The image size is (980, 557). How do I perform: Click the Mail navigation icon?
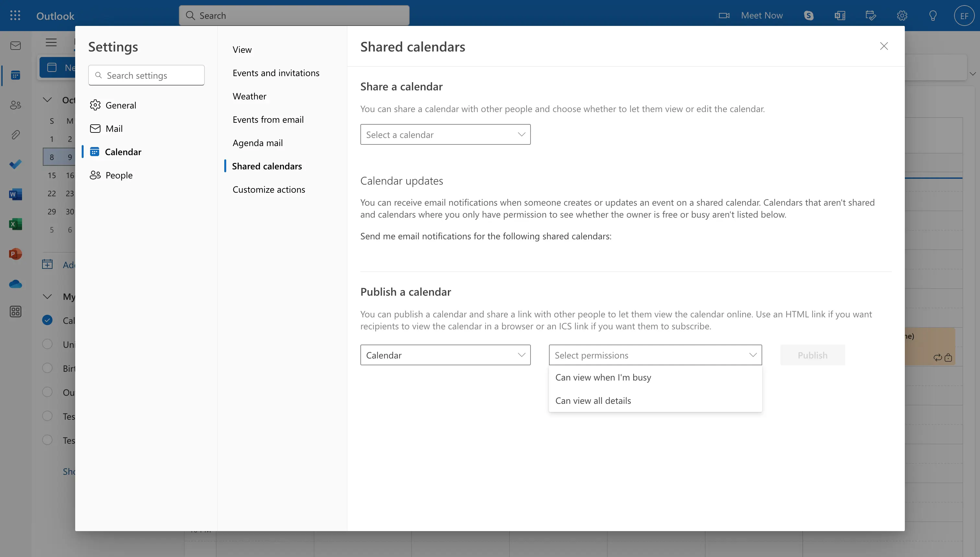(16, 45)
